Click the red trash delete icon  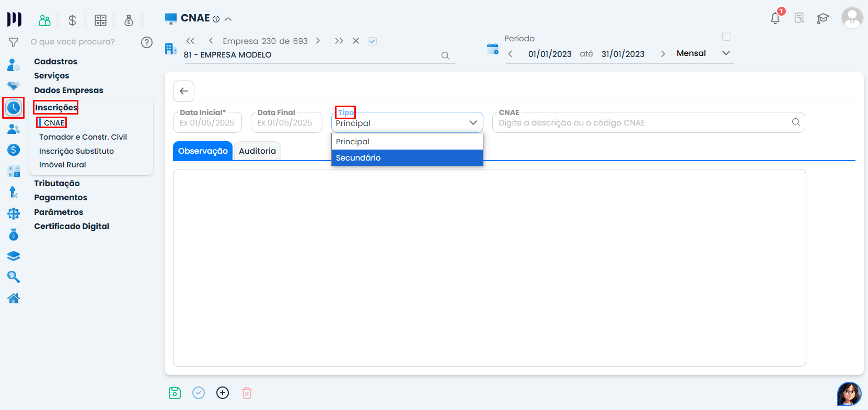point(247,393)
